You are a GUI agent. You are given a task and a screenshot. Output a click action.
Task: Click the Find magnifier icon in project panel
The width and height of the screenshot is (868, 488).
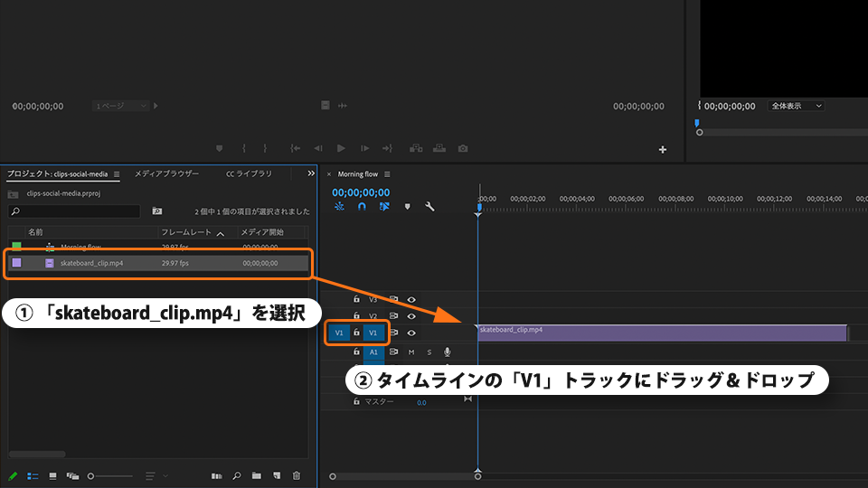237,476
